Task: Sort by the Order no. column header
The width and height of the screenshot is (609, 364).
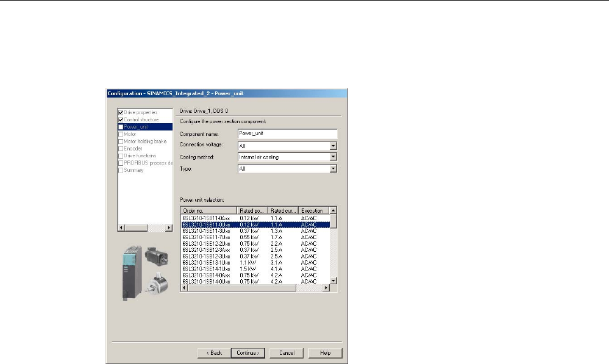Action: (x=209, y=210)
